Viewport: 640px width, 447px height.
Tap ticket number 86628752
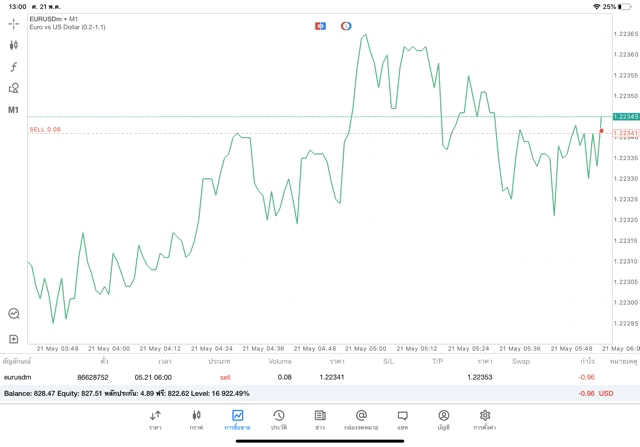(93, 377)
